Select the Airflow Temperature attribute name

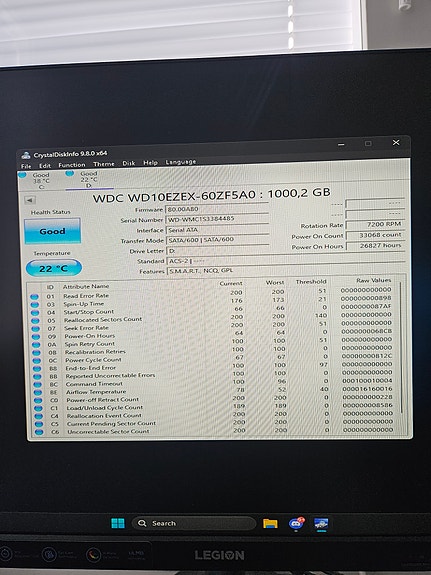click(x=96, y=392)
